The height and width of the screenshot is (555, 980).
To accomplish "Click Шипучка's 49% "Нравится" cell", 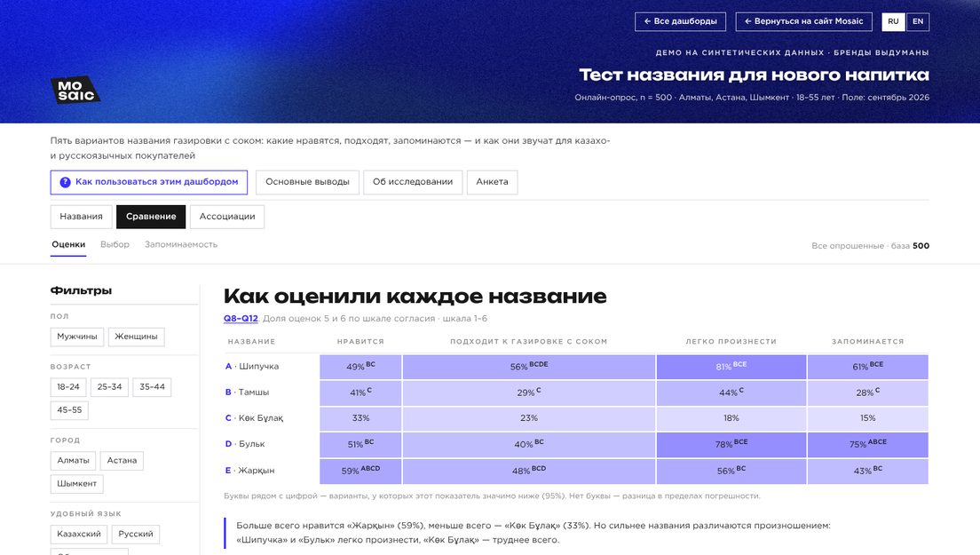I will point(360,367).
